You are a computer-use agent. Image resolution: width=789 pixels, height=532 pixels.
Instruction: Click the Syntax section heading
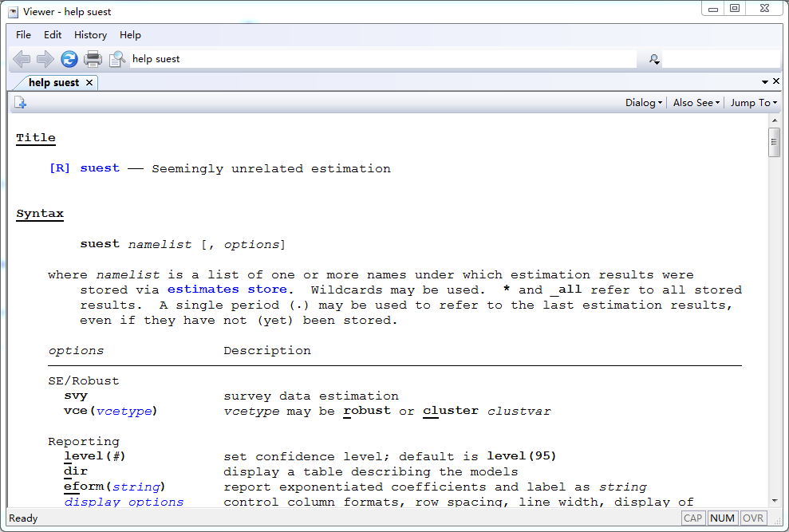pos(40,214)
